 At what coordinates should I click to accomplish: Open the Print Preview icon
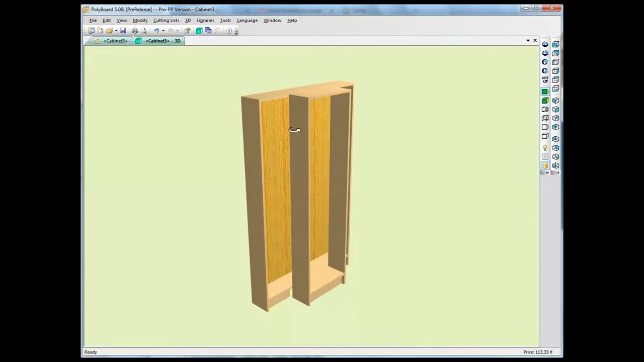click(x=145, y=31)
